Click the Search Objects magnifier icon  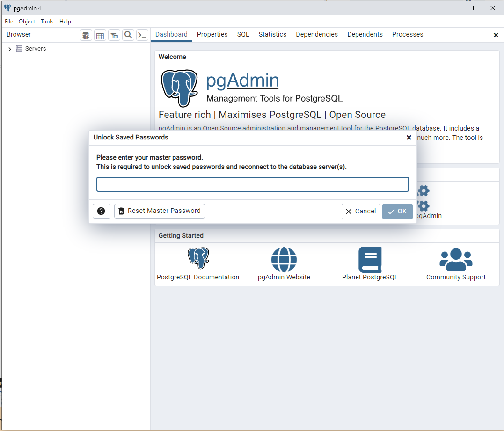click(128, 35)
